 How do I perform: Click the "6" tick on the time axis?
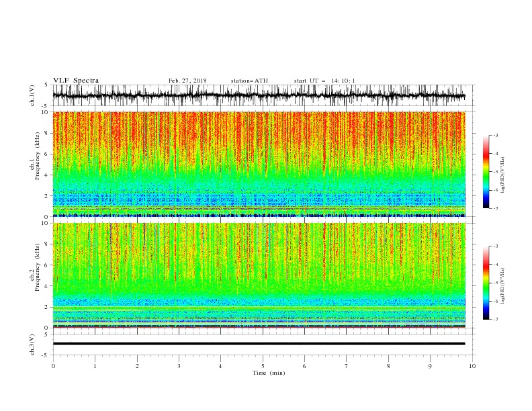point(304,366)
